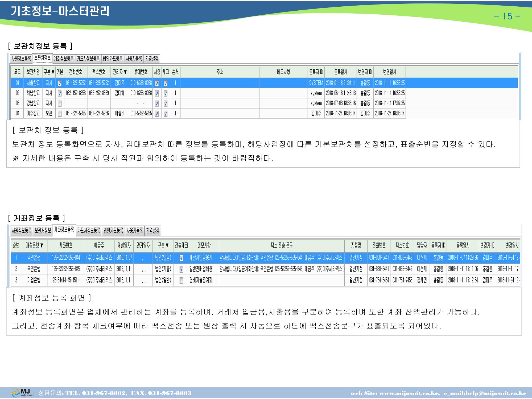The height and width of the screenshot is (399, 532).
Task: Click phone number 032-452-8558
Action: pos(76,93)
